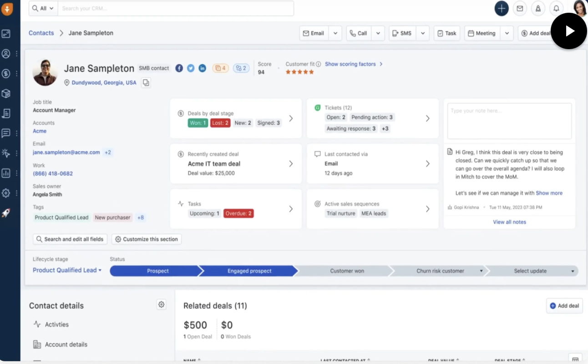Open the gear icon beside Contact details
The height and width of the screenshot is (364, 588).
pyautogui.click(x=161, y=305)
